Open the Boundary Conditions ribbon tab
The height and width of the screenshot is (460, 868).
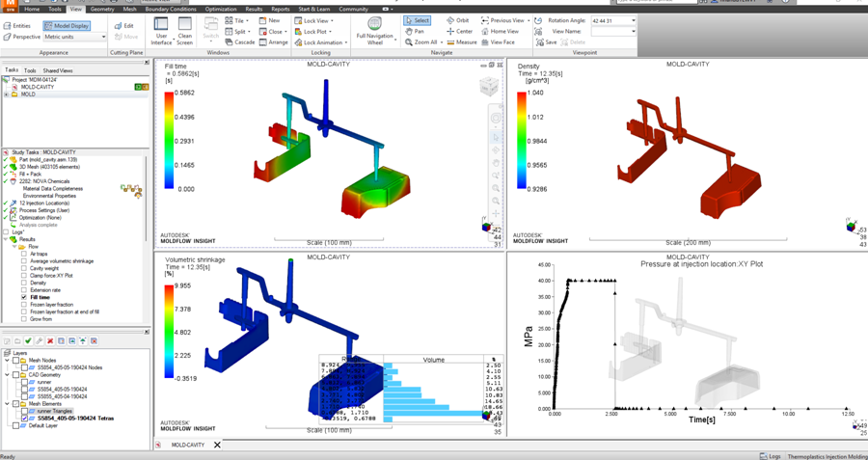169,9
